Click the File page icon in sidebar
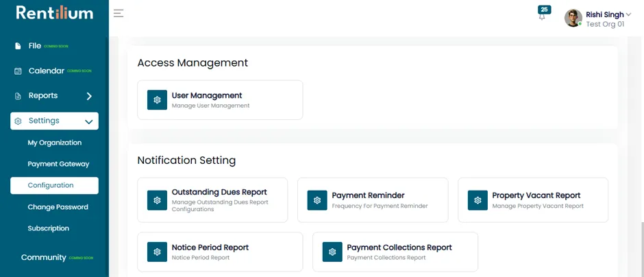 click(x=18, y=46)
